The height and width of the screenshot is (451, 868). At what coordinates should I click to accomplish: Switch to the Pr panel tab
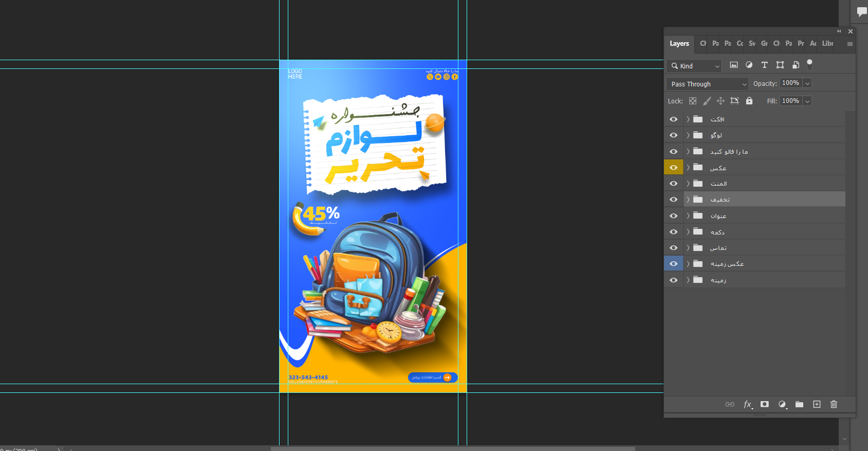pos(801,44)
